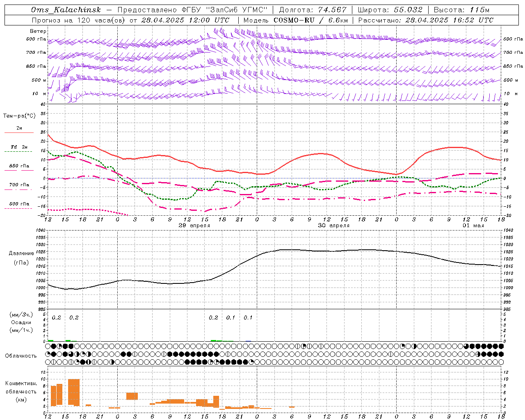Click right-side wind label '850 гПа'

click(x=513, y=66)
